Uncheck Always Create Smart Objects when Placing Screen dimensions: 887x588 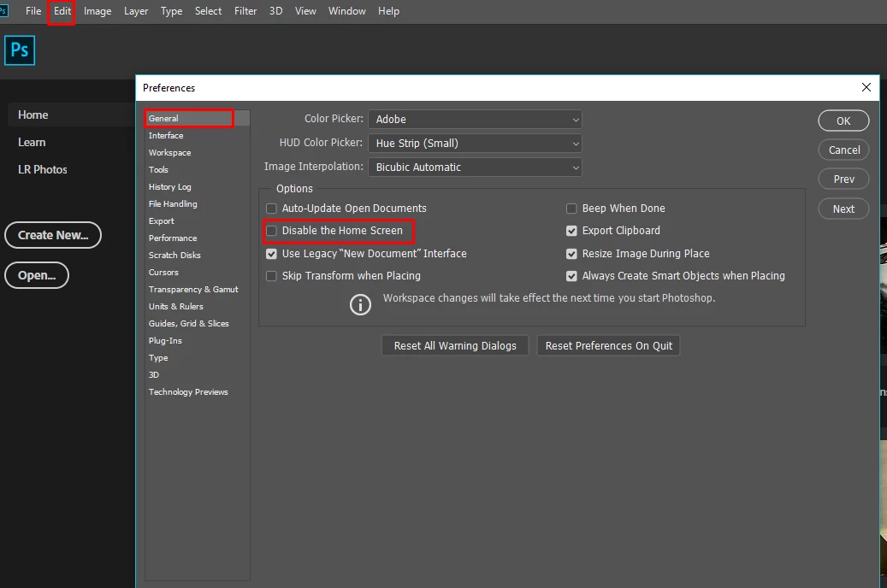point(571,276)
